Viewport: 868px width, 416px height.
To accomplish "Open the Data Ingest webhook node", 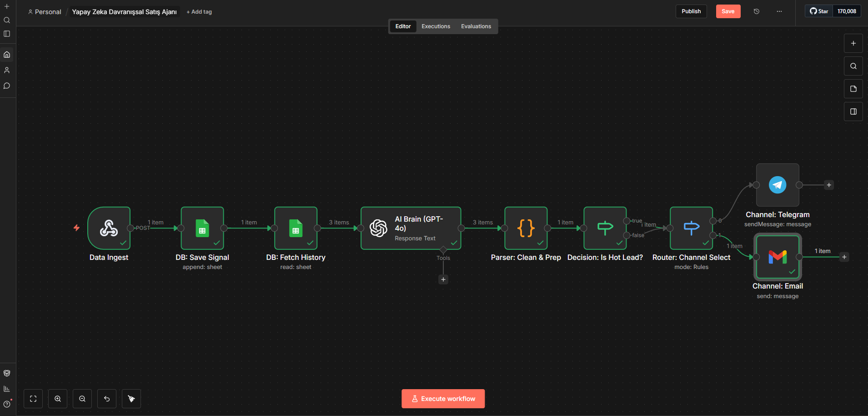I will tap(109, 228).
